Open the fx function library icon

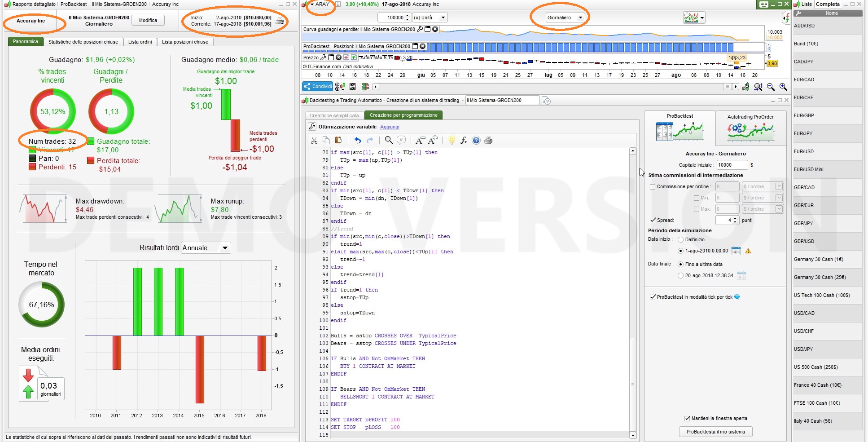coord(464,141)
